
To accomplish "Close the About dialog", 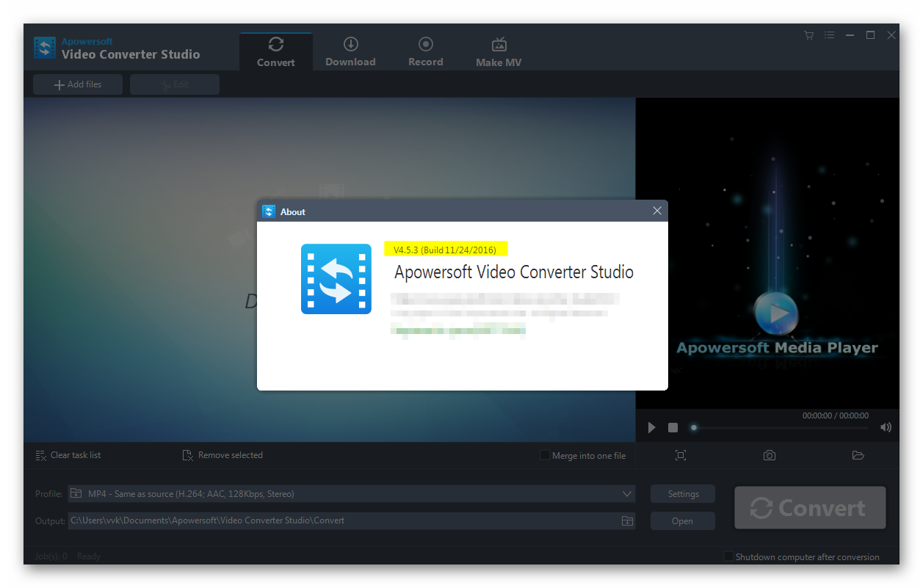I will point(657,211).
